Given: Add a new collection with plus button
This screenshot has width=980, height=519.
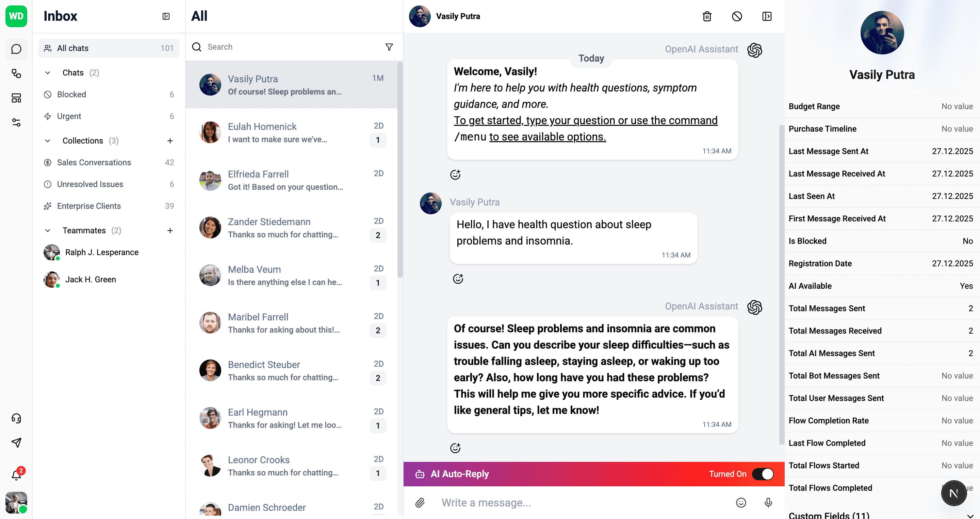Looking at the screenshot, I should pyautogui.click(x=170, y=141).
